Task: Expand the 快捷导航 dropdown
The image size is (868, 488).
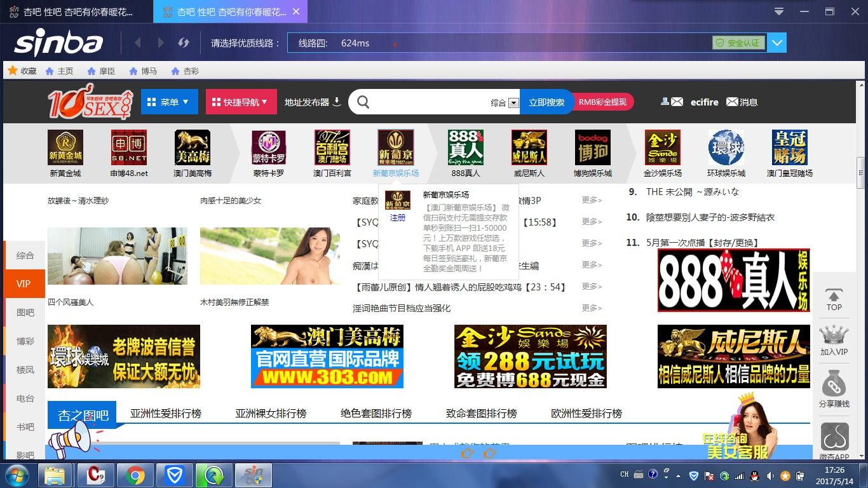Action: tap(240, 102)
